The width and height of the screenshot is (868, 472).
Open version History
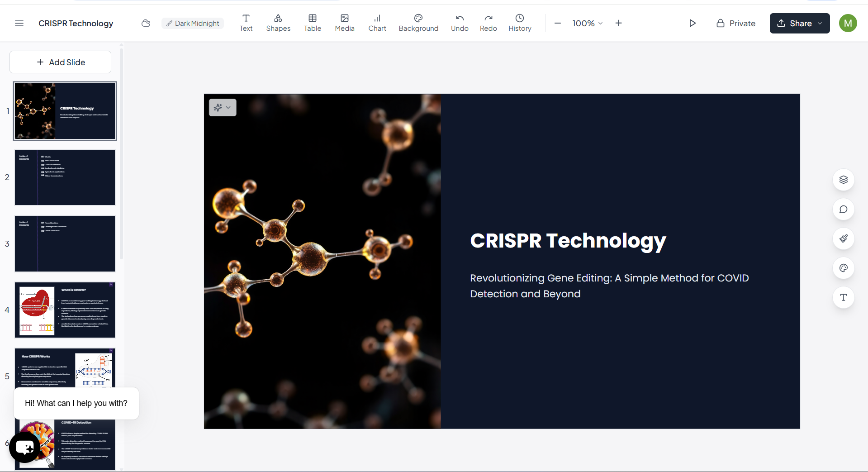point(520,23)
